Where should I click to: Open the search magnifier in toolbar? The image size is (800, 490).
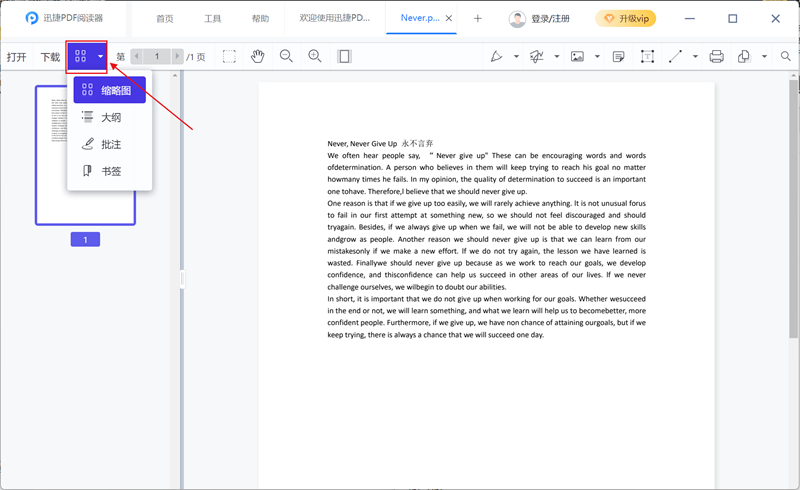coord(786,57)
